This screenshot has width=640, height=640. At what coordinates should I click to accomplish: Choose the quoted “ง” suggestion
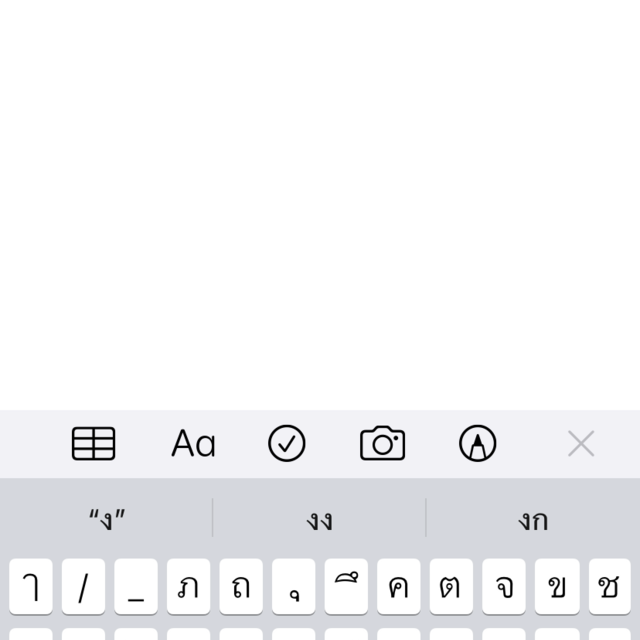107,520
